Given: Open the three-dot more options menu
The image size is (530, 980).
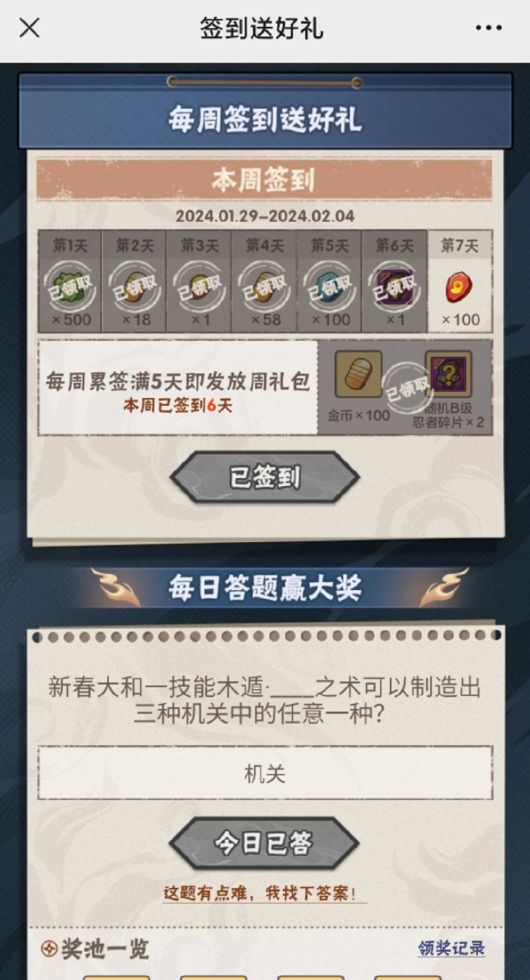Looking at the screenshot, I should 489,28.
